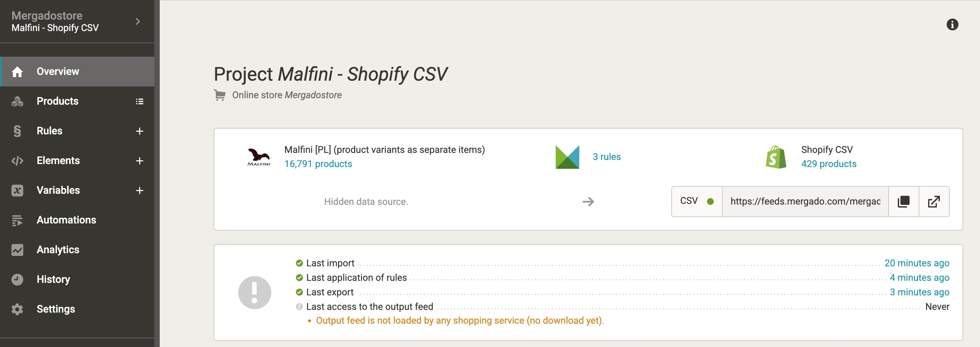Viewport: 980px width, 347px height.
Task: Click the Malfini bird logo
Action: coord(259,157)
